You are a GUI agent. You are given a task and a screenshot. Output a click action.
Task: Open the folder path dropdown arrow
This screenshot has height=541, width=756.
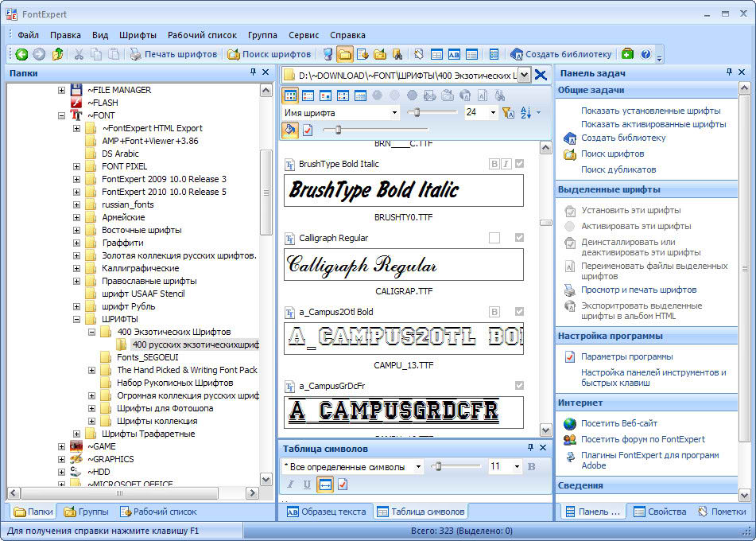[x=525, y=76]
